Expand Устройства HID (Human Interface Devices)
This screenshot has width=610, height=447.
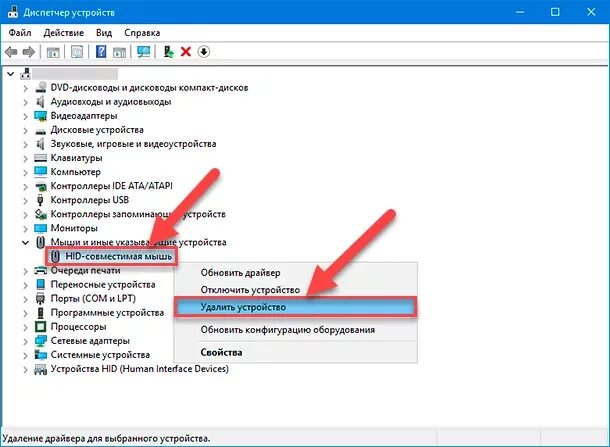point(25,370)
